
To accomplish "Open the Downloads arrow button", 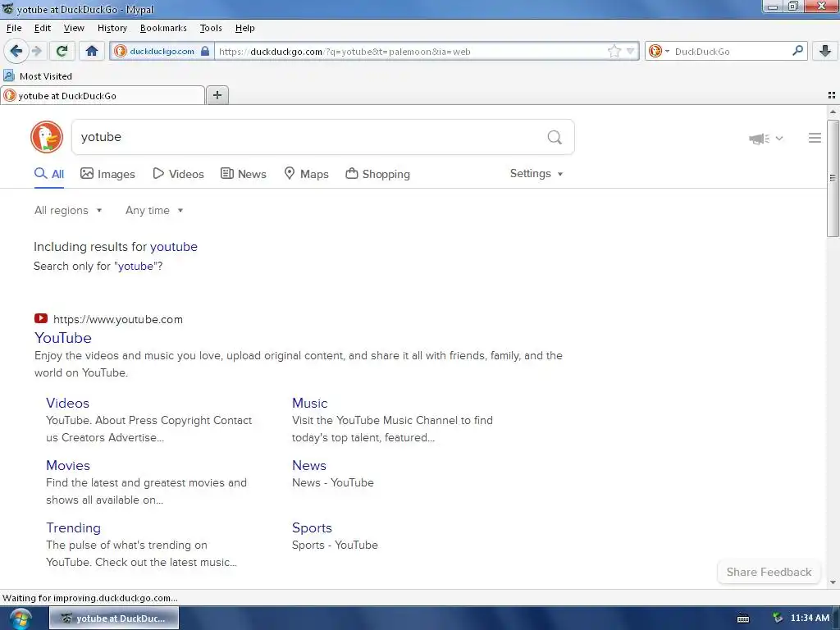I will pos(825,51).
